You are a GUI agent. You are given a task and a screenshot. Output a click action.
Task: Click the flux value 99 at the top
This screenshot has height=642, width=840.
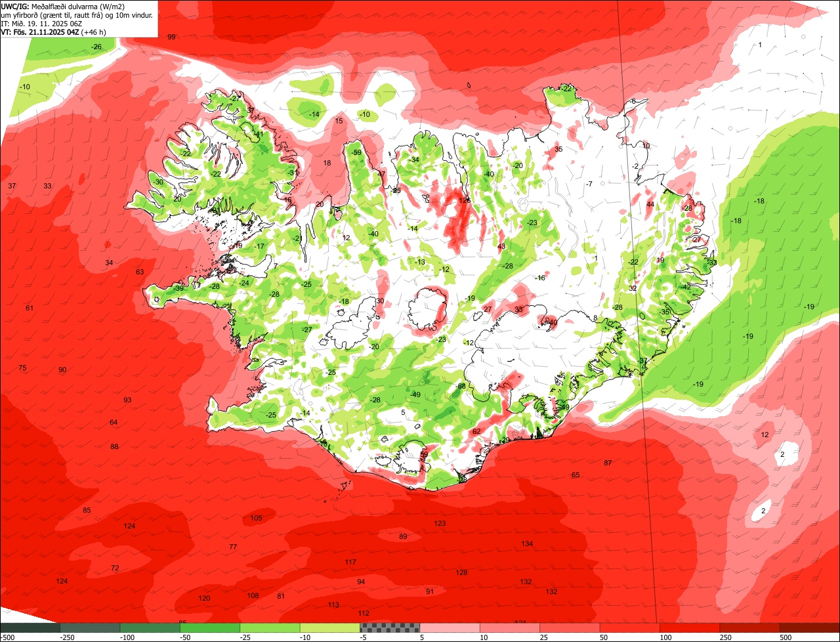click(171, 37)
